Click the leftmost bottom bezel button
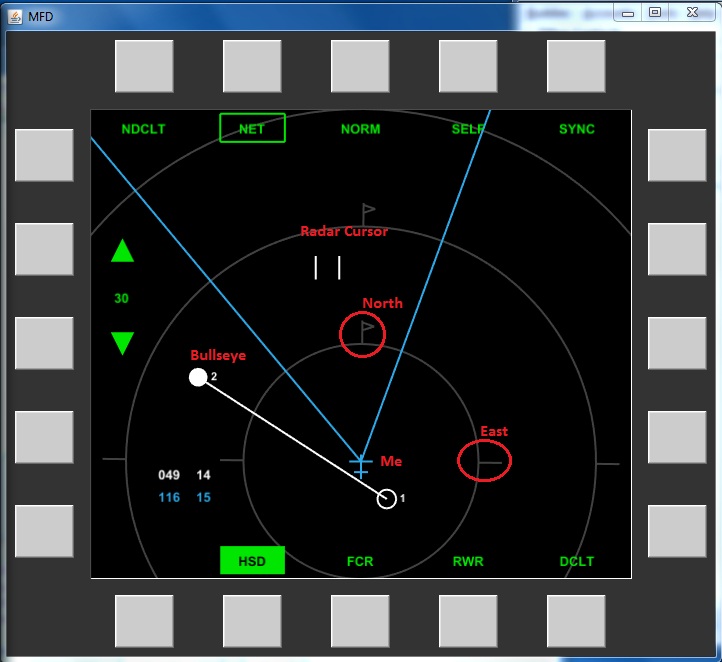This screenshot has width=722, height=662. [x=144, y=621]
